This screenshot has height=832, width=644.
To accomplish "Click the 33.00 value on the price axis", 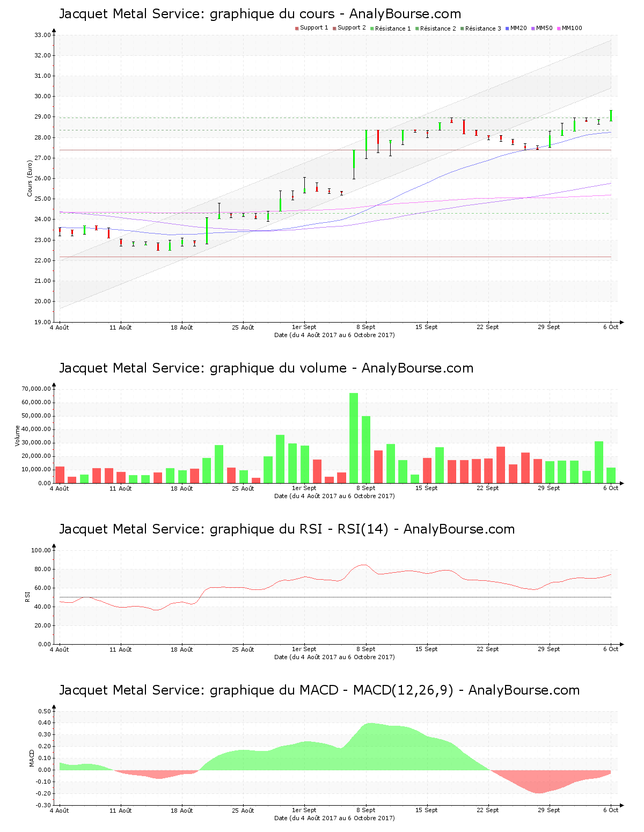I will 42,35.
